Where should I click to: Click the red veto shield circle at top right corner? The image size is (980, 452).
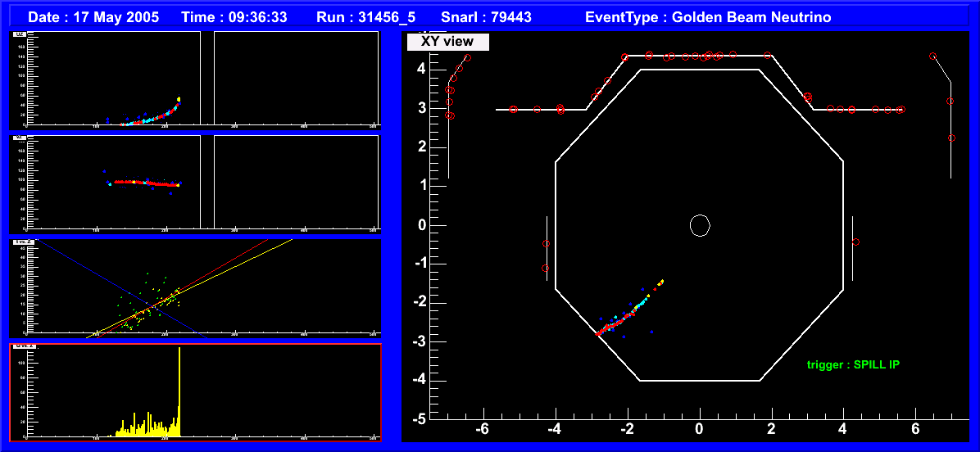(932, 56)
